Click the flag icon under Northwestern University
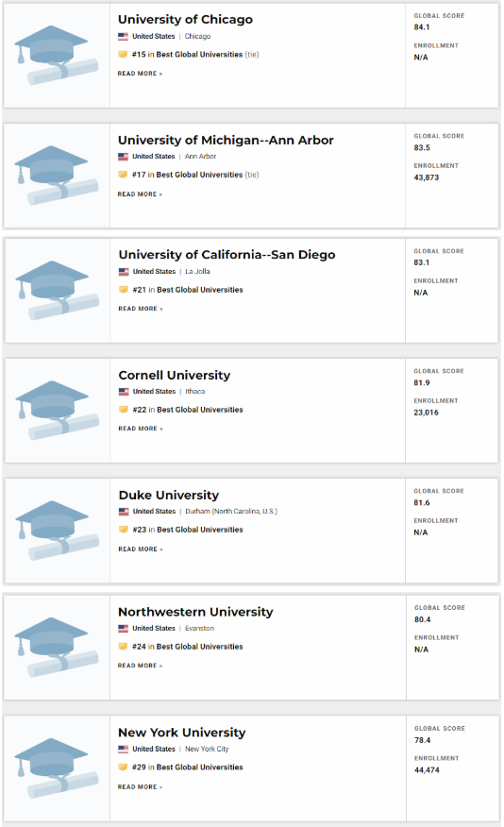The height and width of the screenshot is (827, 504). pyautogui.click(x=123, y=629)
